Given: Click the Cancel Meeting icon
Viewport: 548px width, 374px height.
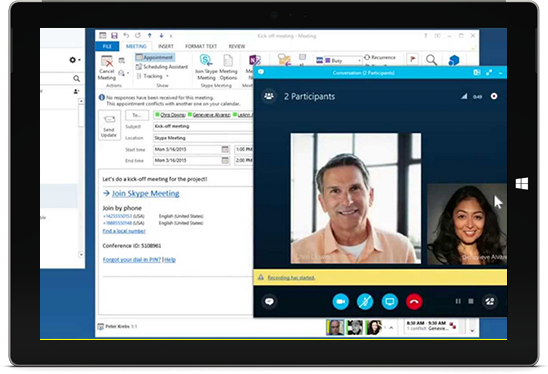Looking at the screenshot, I should click(x=107, y=67).
